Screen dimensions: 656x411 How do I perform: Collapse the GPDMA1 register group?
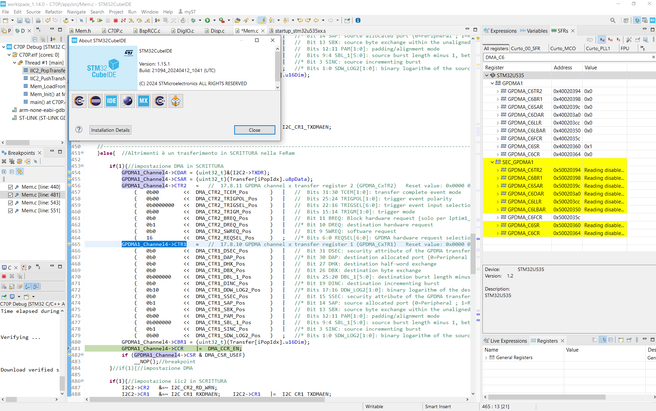[x=492, y=83]
